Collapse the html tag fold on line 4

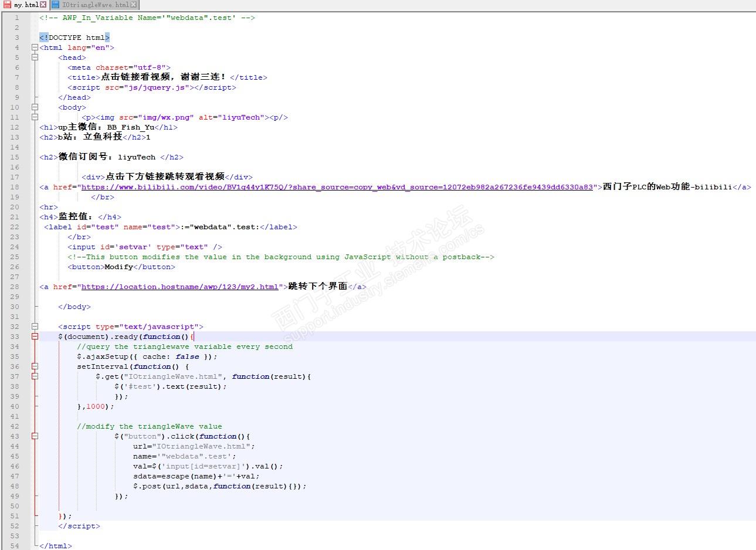click(x=35, y=47)
